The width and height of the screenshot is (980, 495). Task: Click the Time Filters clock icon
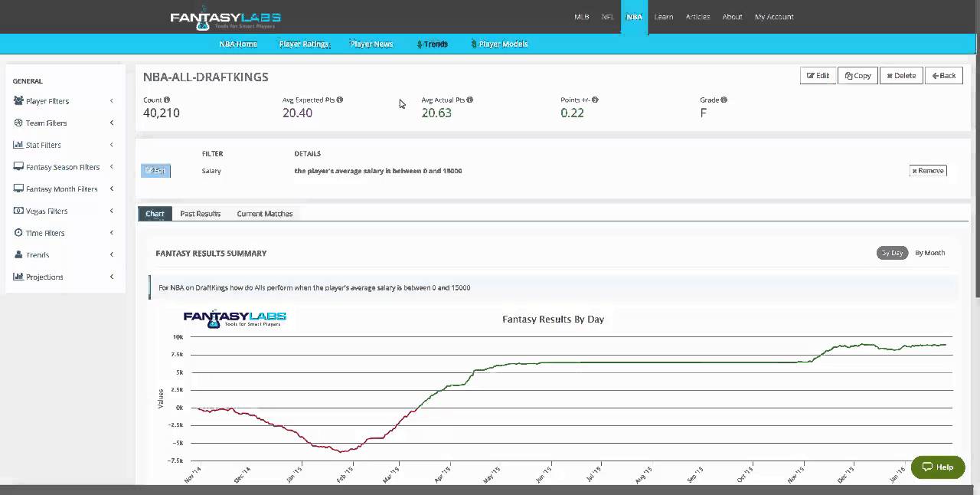point(18,233)
